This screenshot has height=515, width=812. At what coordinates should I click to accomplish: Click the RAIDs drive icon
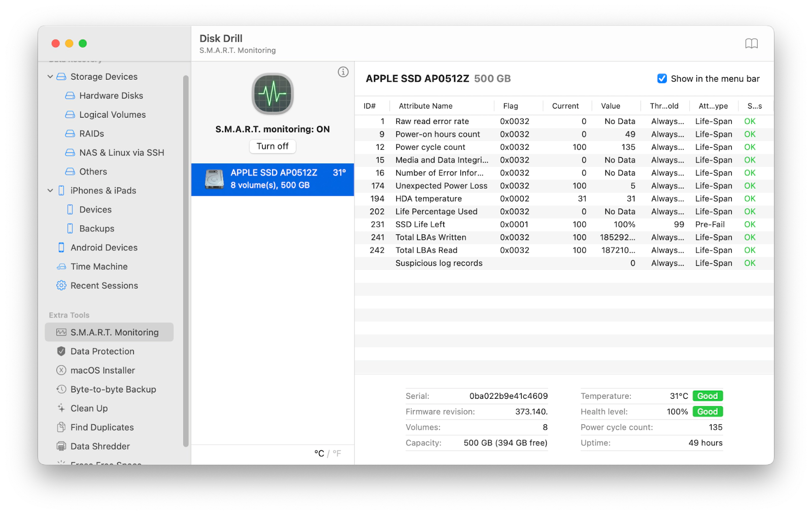click(x=70, y=133)
